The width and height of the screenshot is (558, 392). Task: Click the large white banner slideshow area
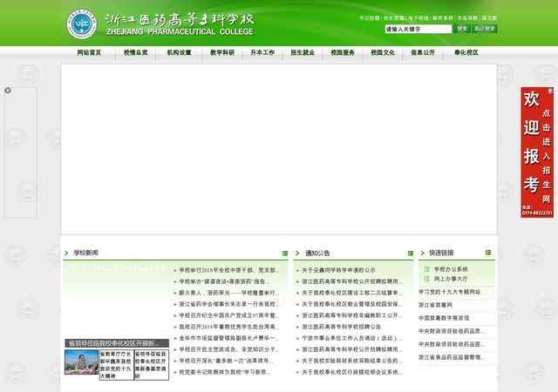pos(279,149)
